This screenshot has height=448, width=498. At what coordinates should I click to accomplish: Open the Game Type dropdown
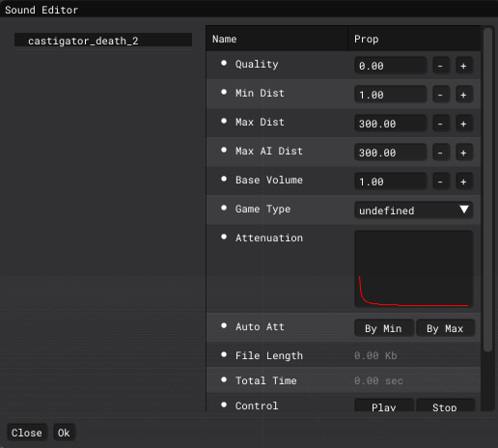coord(414,210)
